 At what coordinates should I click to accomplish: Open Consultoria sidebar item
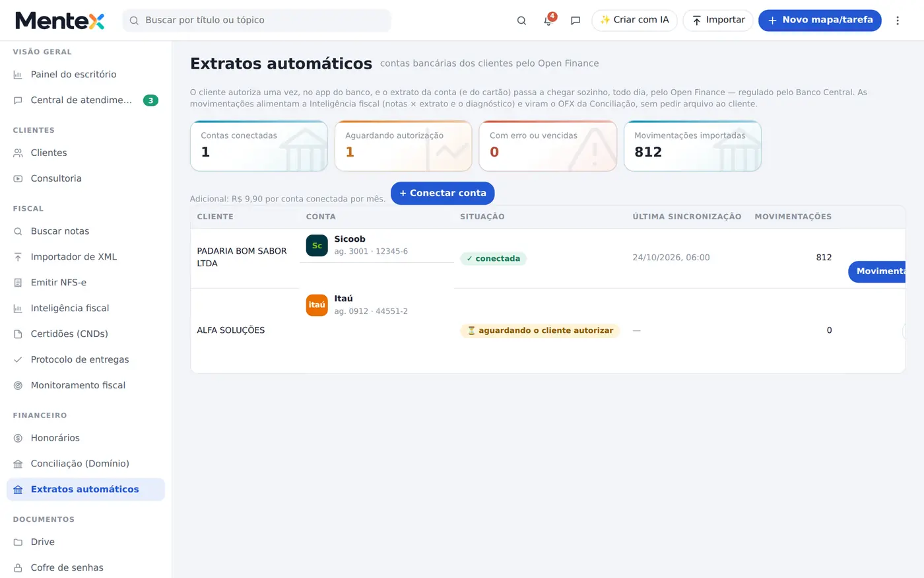[x=86, y=178]
